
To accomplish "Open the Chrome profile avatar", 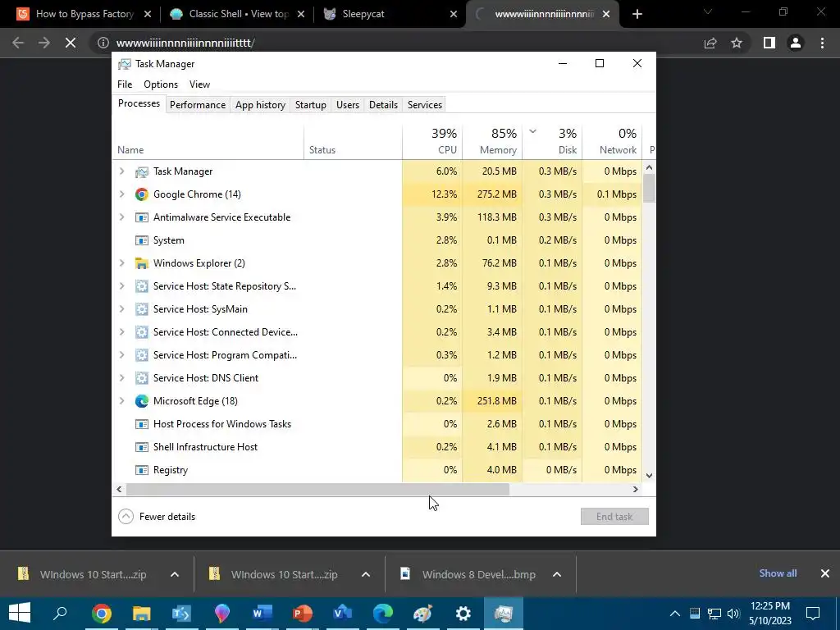I will [796, 43].
